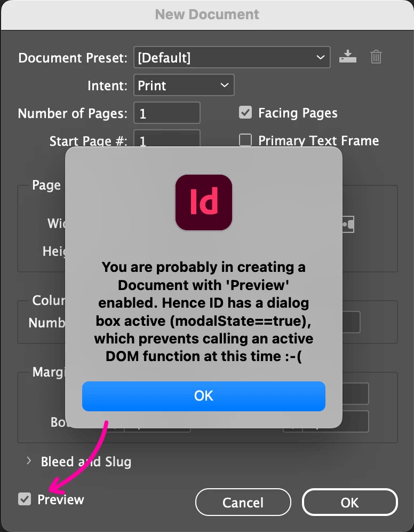414x532 pixels.
Task: Click the Save Document Preset icon
Action: click(347, 57)
